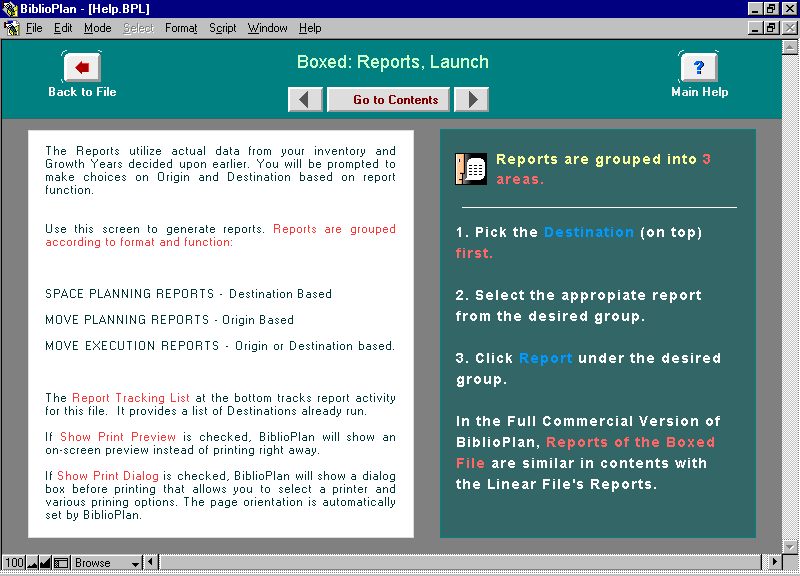Click the red Show Print Dialog text
The width and height of the screenshot is (800, 576).
[x=108, y=476]
